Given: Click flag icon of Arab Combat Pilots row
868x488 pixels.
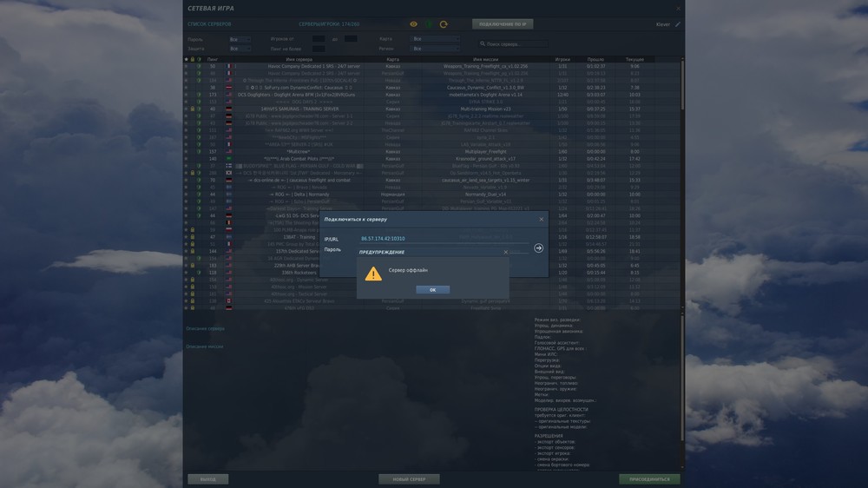Looking at the screenshot, I should coord(228,159).
